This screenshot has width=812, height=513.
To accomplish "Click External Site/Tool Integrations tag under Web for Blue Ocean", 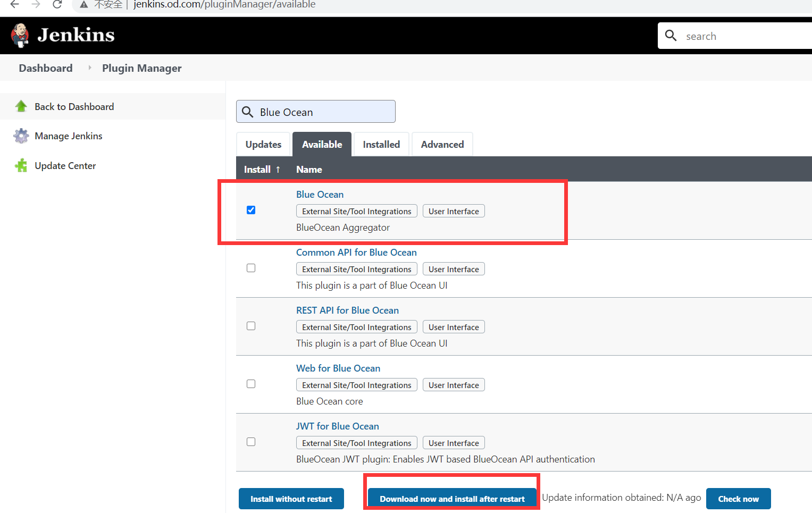I will pos(357,385).
